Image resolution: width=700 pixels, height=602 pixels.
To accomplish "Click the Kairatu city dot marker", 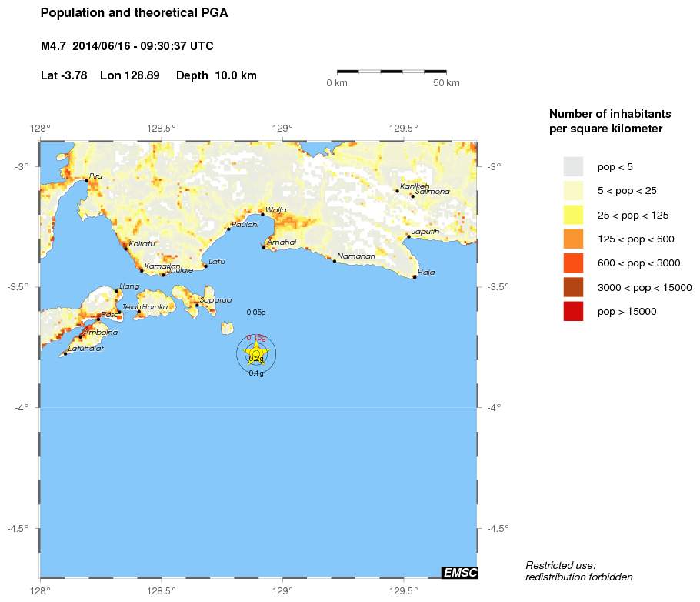I will [x=125, y=248].
